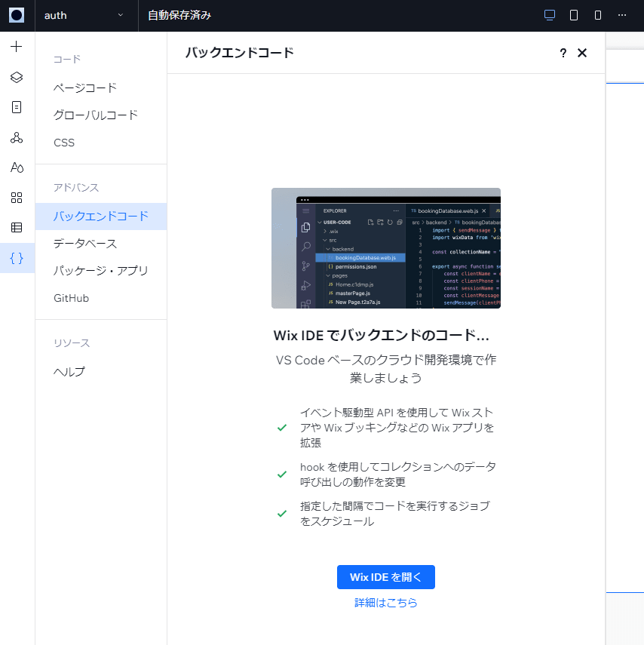This screenshot has height=645, width=644.
Task: Open the CMS table icon
Action: point(17,228)
